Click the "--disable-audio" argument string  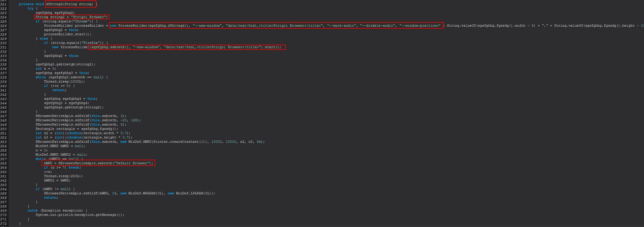click(x=378, y=26)
